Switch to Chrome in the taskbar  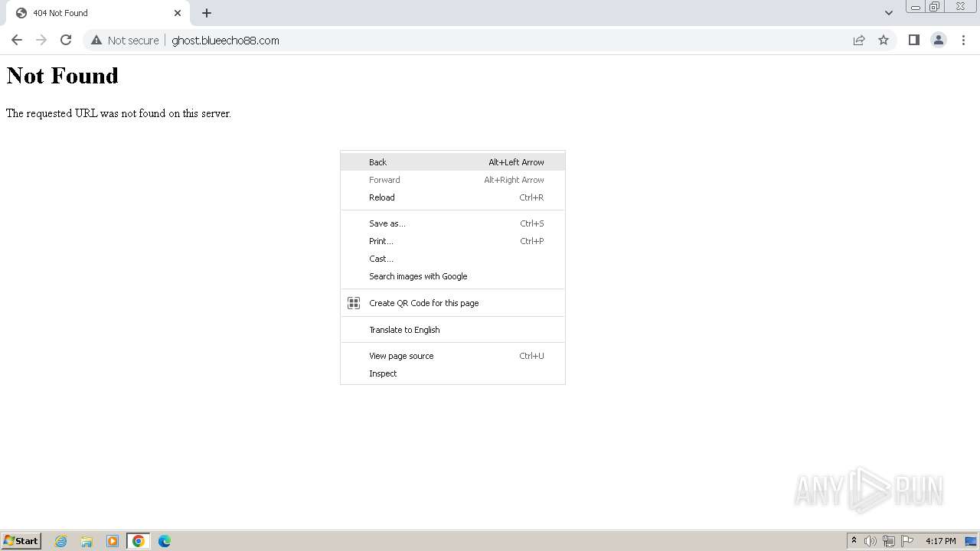139,541
